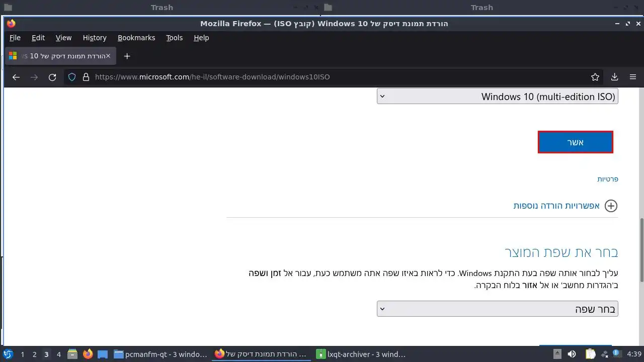
Task: Select the Windows 10 download browser tab
Action: (60, 56)
